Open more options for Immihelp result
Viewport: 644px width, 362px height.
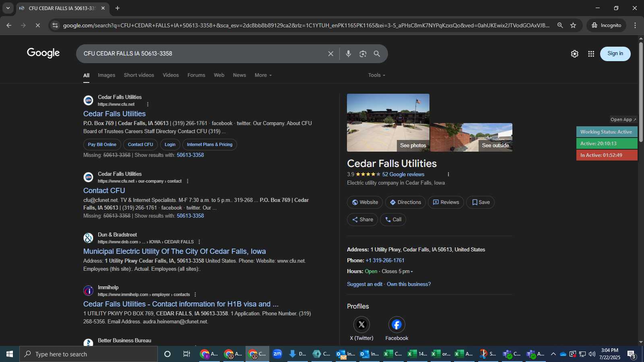pyautogui.click(x=195, y=294)
